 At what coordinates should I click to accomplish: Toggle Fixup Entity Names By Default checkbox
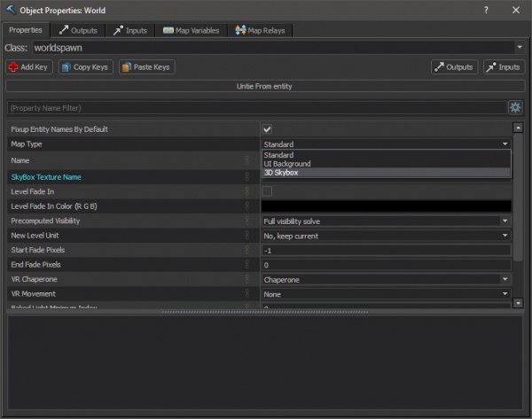pos(267,128)
